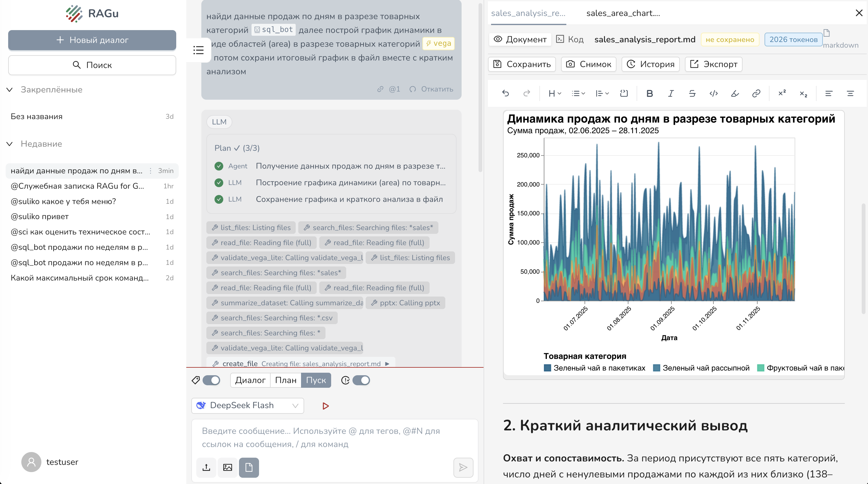Click the upload file icon below the message box
Screen dimensions: 868x484
[206, 467]
